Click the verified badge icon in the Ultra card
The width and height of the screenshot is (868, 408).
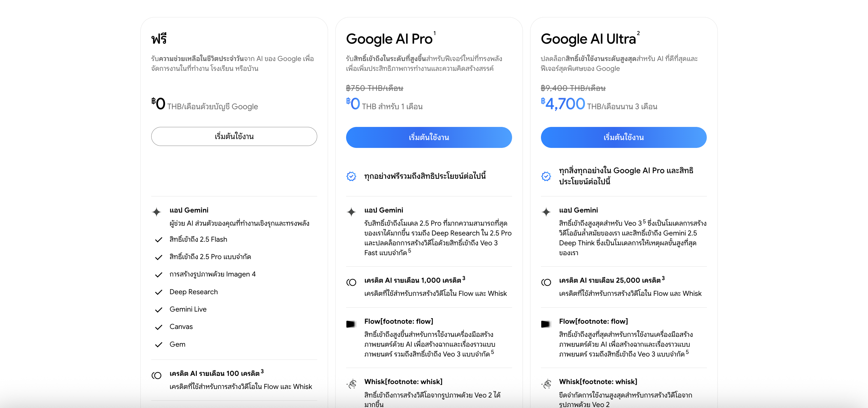pyautogui.click(x=546, y=176)
